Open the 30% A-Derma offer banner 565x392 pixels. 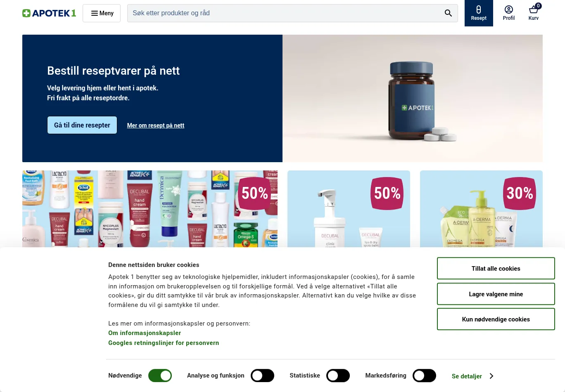click(x=481, y=209)
